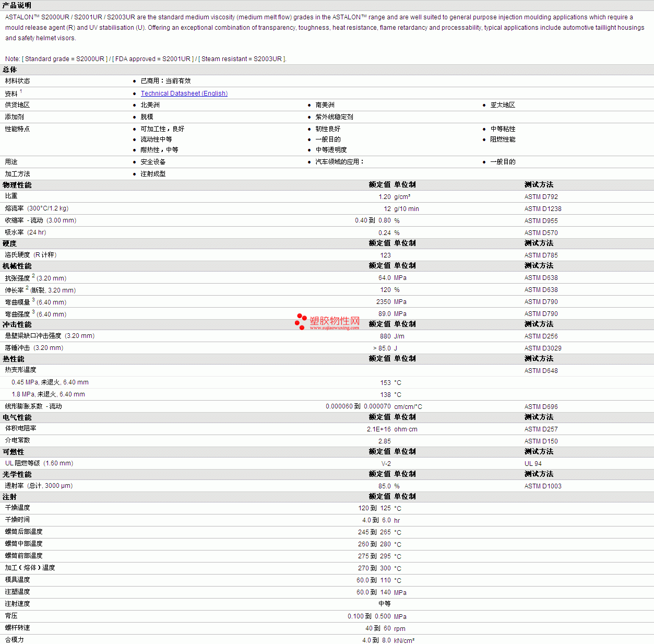Click the MPa unit in 背压 row
The image size is (654, 644).
(x=400, y=617)
